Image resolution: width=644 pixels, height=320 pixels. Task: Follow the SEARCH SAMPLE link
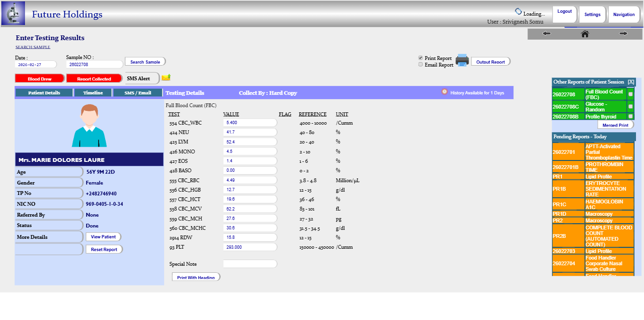point(33,47)
